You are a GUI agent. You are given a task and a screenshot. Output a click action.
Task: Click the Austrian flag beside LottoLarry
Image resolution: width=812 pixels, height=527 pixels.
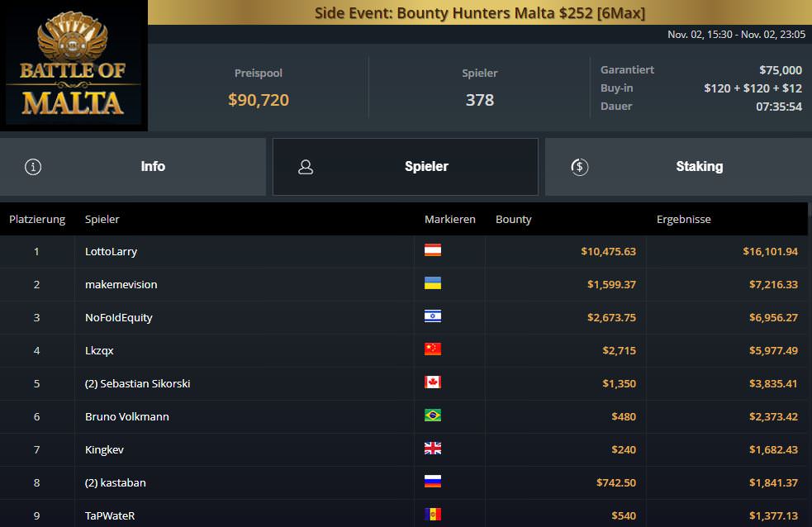click(433, 250)
